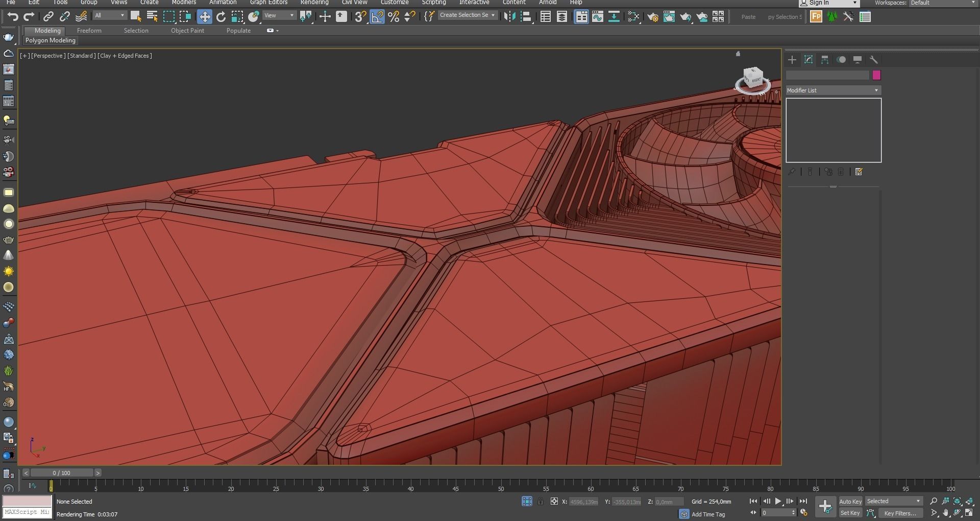
Task: Open the Render Setup teapot icon
Action: pos(653,17)
